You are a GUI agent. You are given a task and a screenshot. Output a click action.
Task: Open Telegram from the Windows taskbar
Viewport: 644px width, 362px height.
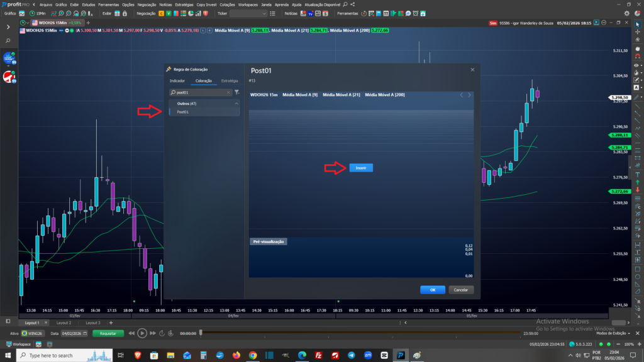pos(351,355)
